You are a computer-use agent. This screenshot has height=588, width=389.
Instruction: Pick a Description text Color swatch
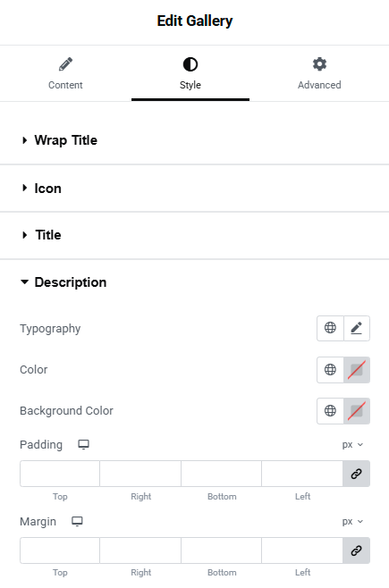click(357, 370)
